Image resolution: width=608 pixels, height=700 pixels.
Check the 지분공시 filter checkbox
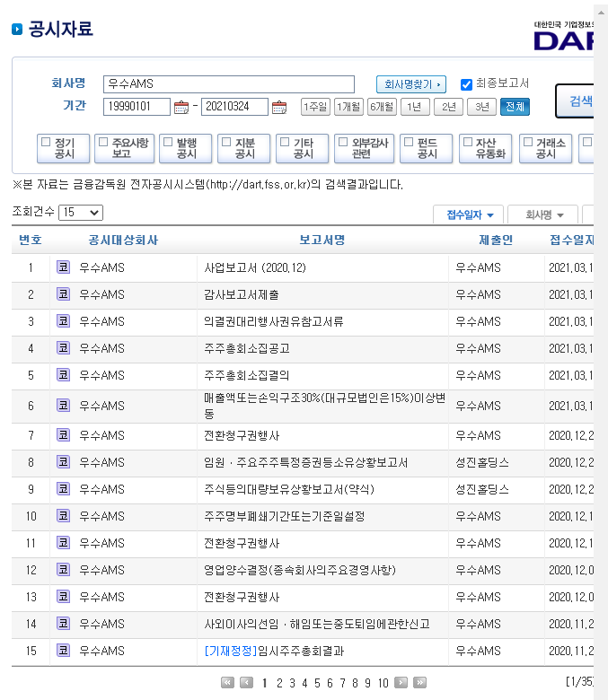pyautogui.click(x=226, y=142)
